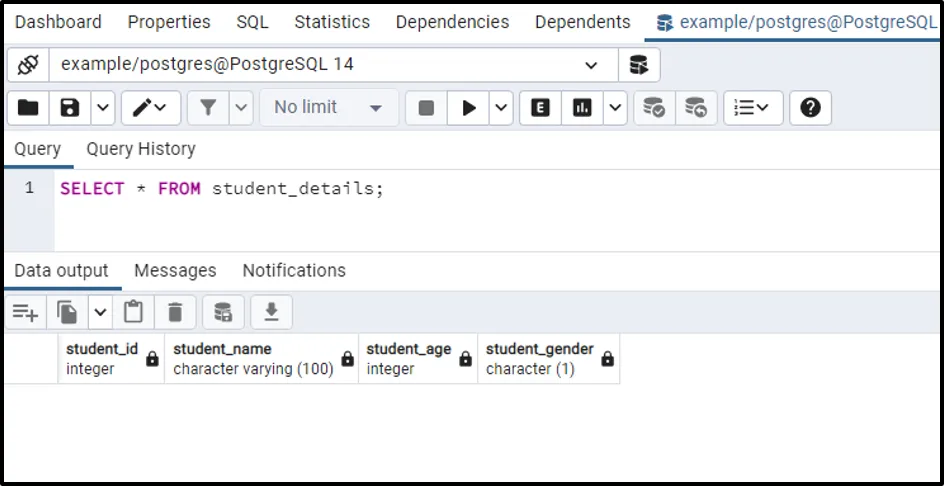Click the Rollback transaction database icon
This screenshot has height=486, width=944.
pos(695,108)
